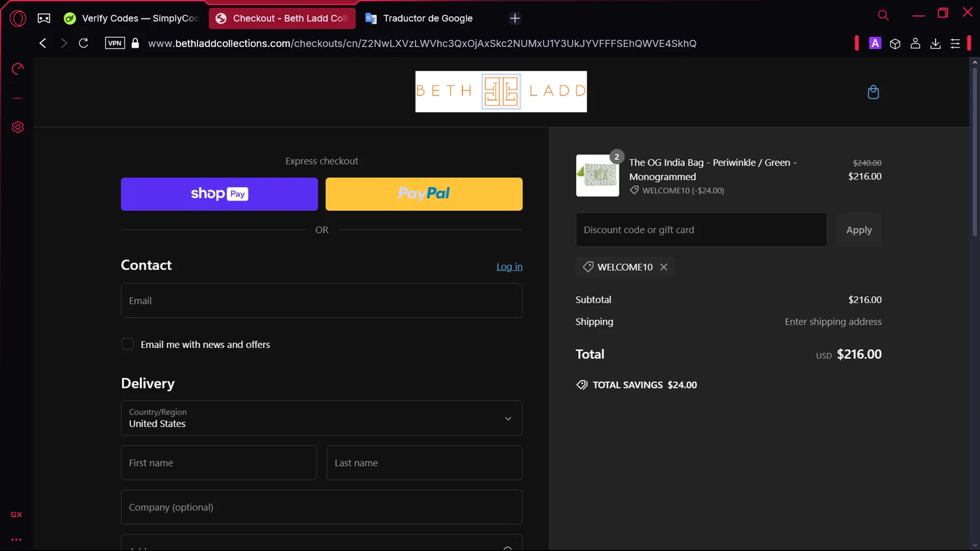
Task: Click the WELCOME10 applied discount tag label
Action: [x=625, y=267]
